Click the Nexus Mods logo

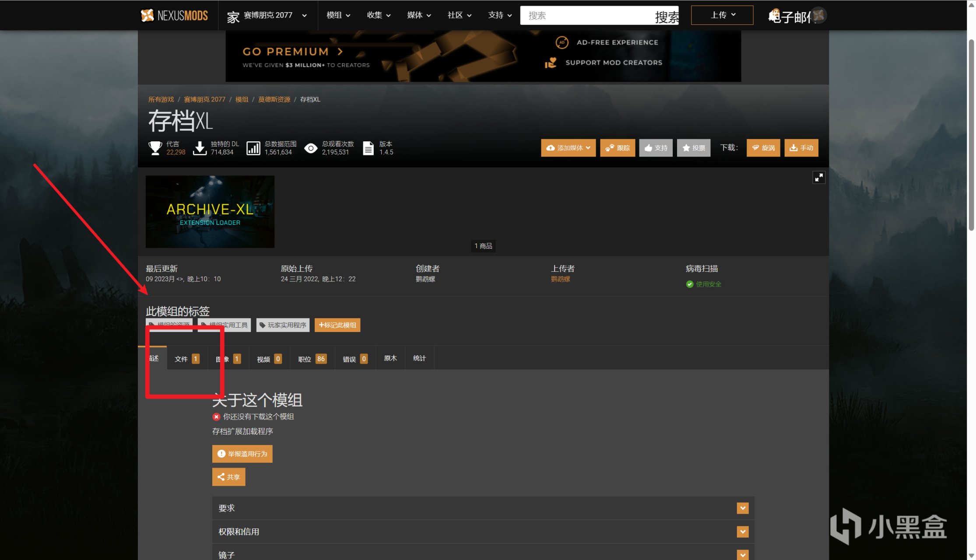coord(174,15)
